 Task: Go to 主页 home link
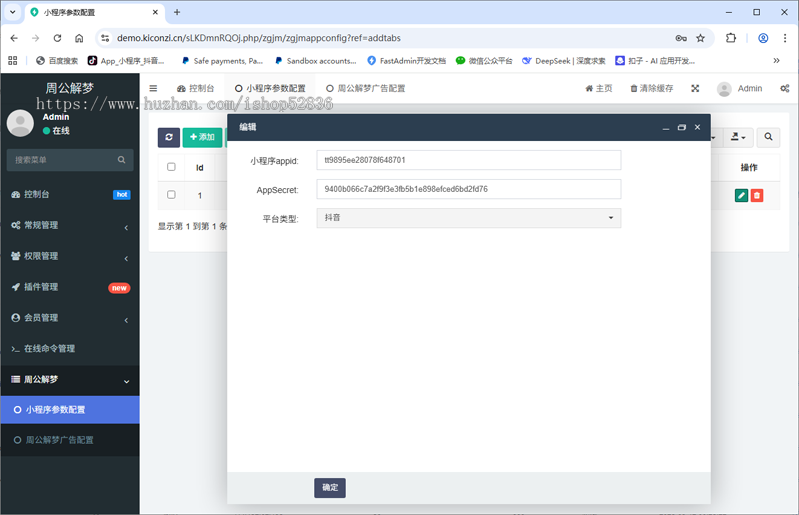coord(599,89)
